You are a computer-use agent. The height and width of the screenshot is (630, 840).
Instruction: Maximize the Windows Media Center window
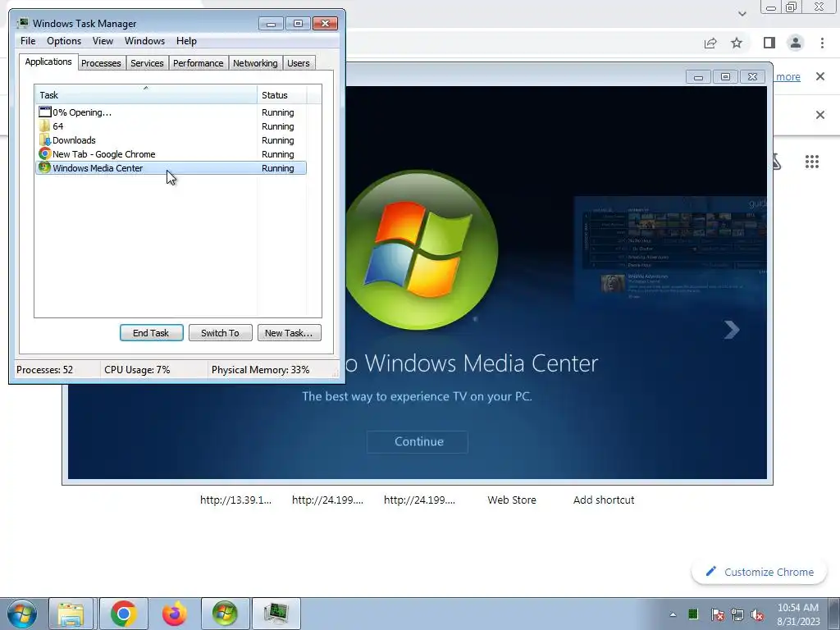click(725, 77)
